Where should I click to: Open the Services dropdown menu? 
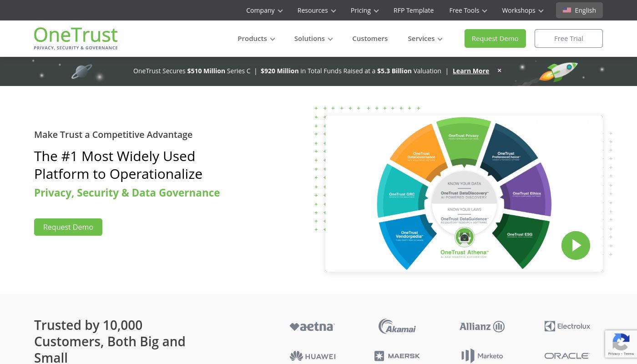coord(425,38)
